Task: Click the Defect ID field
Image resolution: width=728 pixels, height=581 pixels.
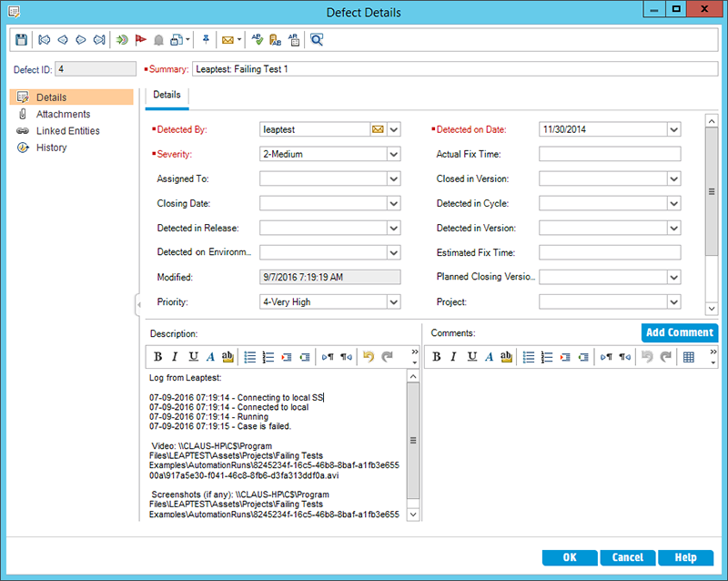Action: coord(96,69)
